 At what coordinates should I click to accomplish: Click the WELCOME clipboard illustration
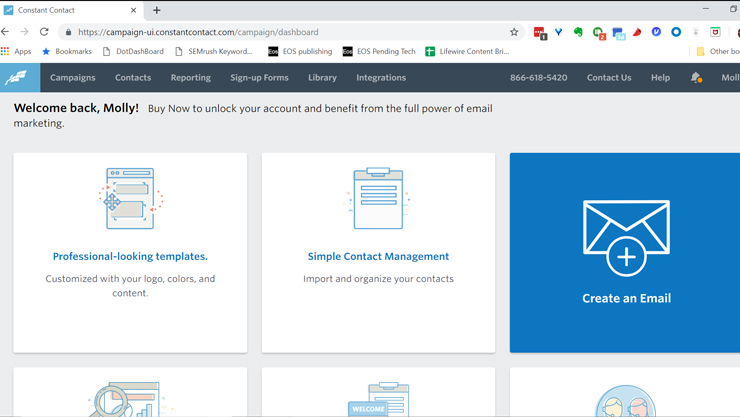pos(378,399)
